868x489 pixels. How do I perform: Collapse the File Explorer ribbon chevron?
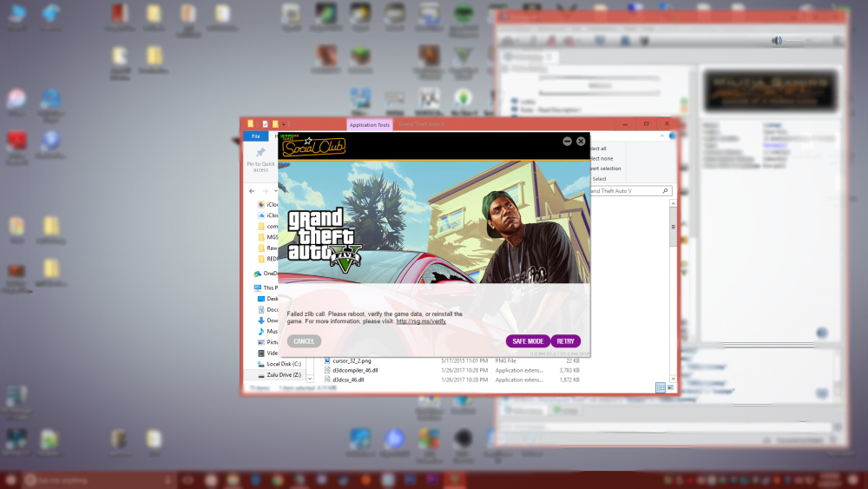662,136
